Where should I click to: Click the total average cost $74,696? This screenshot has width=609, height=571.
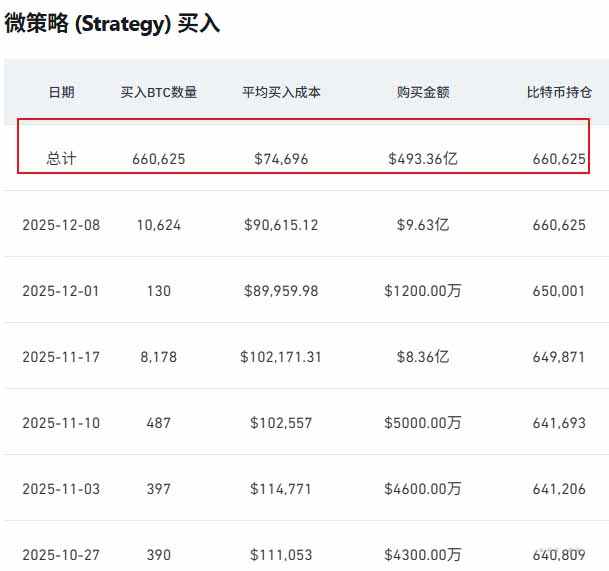tap(281, 159)
